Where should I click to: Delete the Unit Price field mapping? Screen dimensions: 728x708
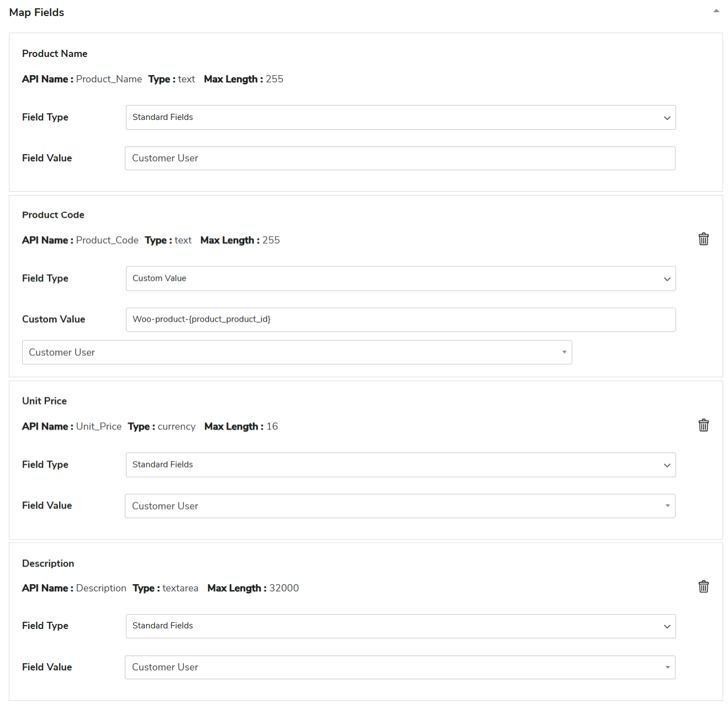[703, 426]
